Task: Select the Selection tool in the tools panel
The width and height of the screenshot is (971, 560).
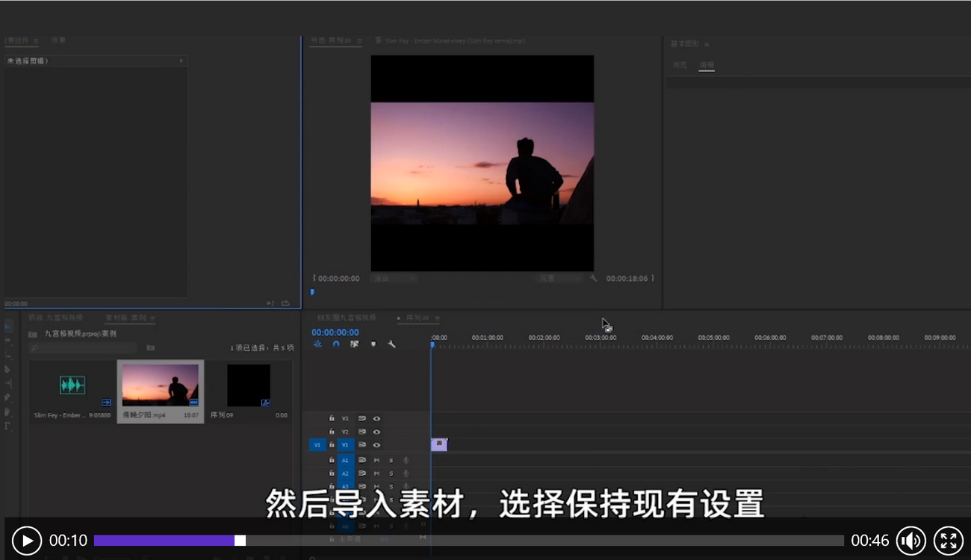Action: click(7, 326)
